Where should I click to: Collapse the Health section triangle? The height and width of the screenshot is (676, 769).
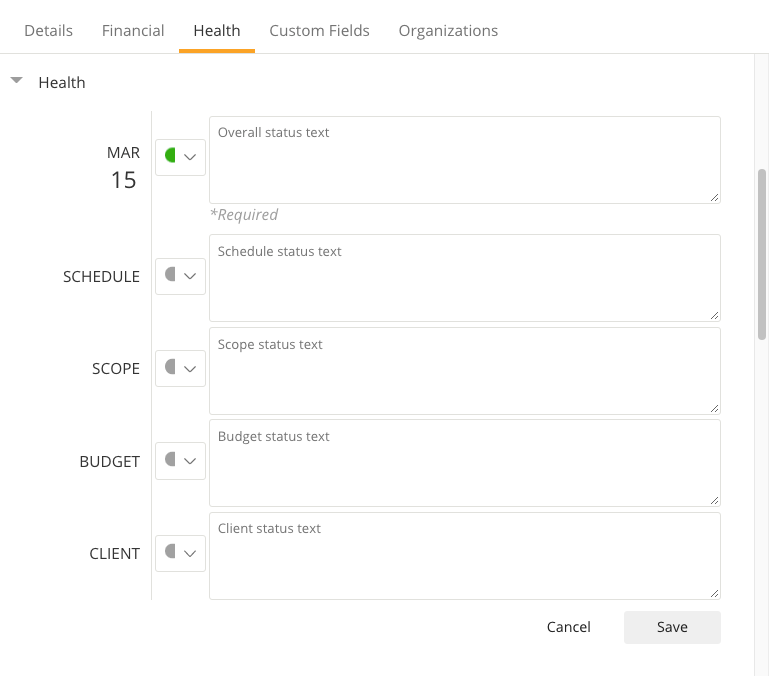point(17,82)
